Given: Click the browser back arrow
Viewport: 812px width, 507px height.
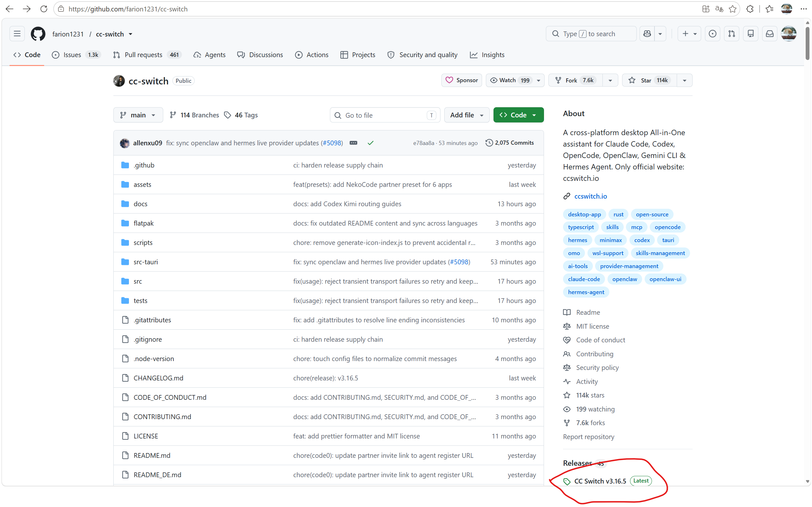Looking at the screenshot, I should point(10,9).
